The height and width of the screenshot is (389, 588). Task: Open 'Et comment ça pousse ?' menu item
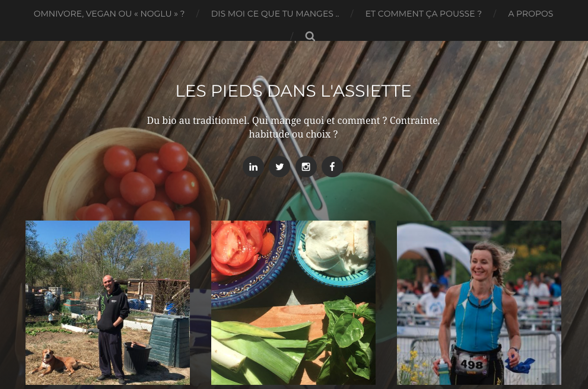(x=424, y=14)
